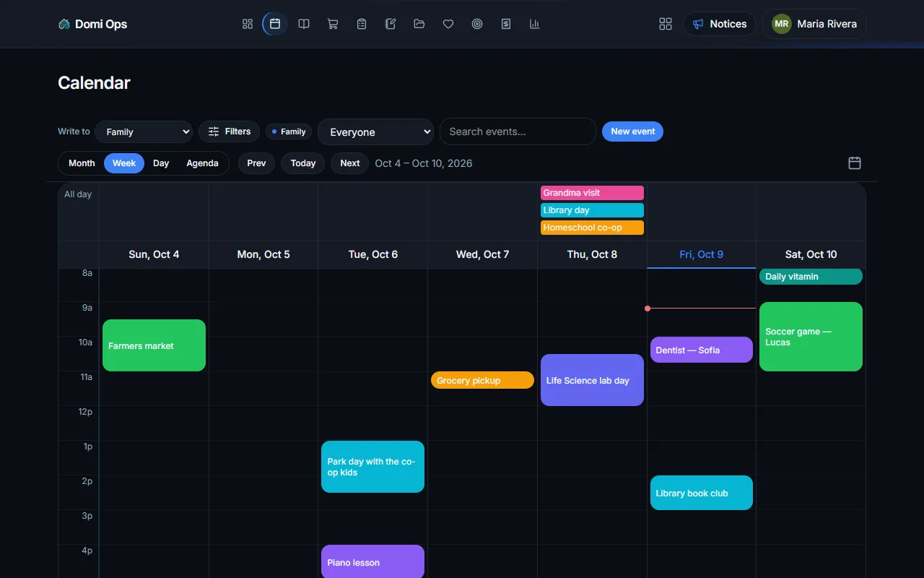Open the Homeschool co-op all-day event
The width and height of the screenshot is (924, 578).
pos(592,228)
